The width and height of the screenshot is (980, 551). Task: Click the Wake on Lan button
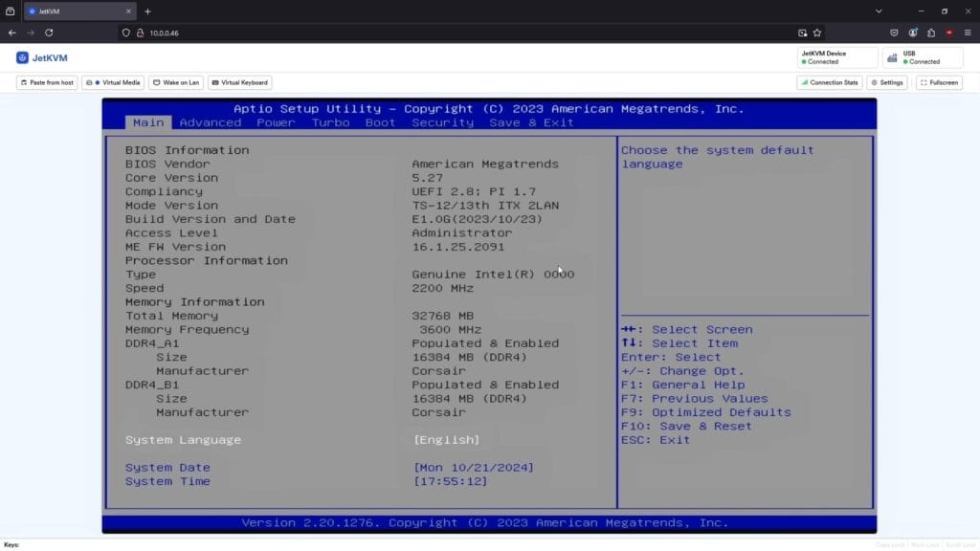click(x=176, y=82)
